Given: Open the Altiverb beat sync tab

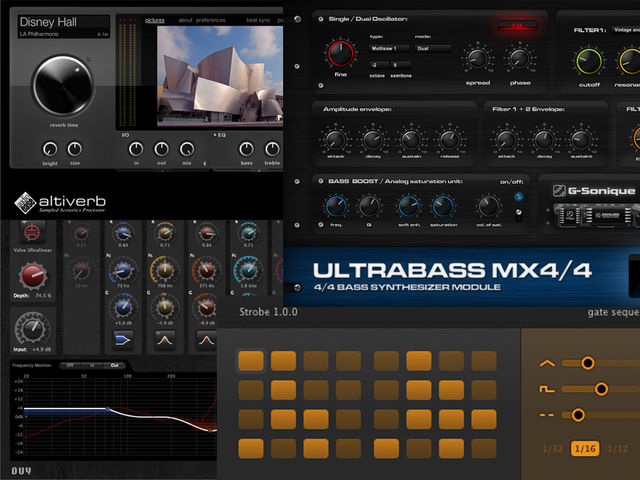Looking at the screenshot, I should 258,20.
